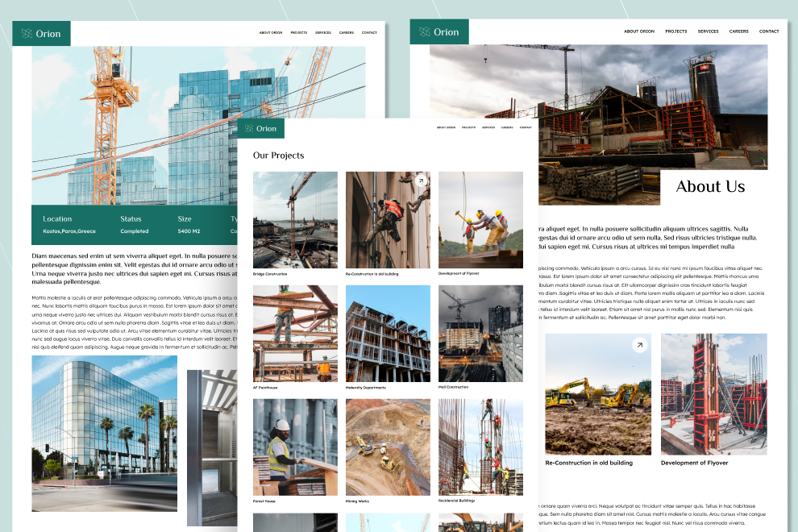Open the Development of Flyover thumbnail in Our Projects
This screenshot has width=798, height=532.
click(480, 220)
